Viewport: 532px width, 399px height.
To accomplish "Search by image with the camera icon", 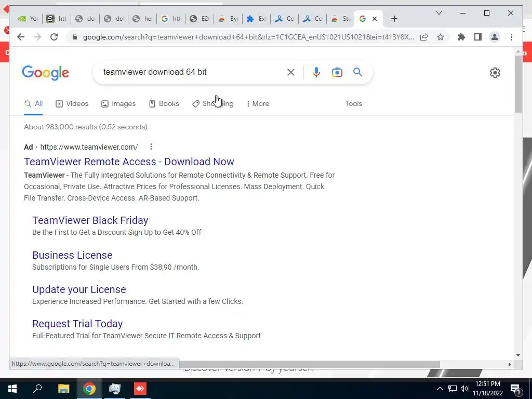I will 337,72.
